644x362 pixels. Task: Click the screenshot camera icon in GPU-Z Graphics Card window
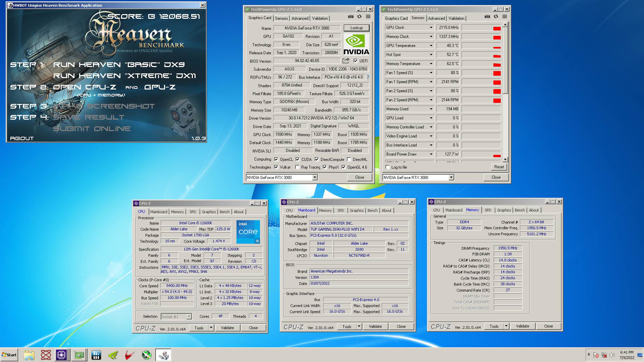[x=351, y=17]
